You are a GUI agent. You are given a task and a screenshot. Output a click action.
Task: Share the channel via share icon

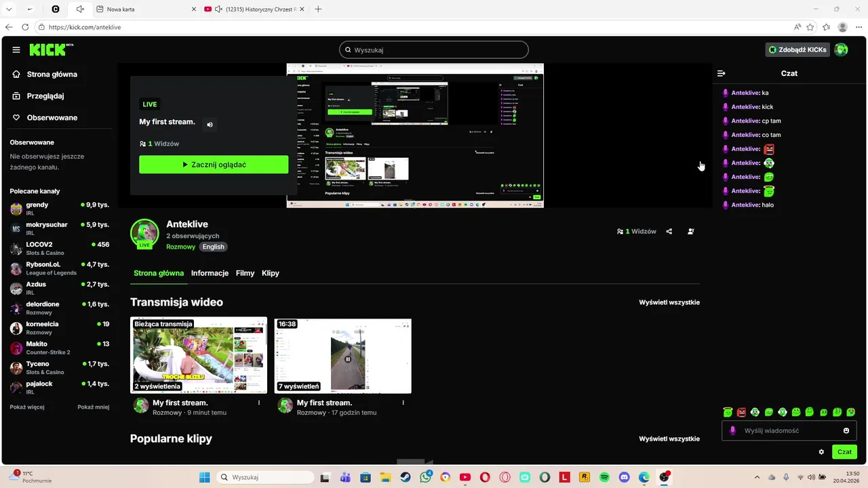669,231
